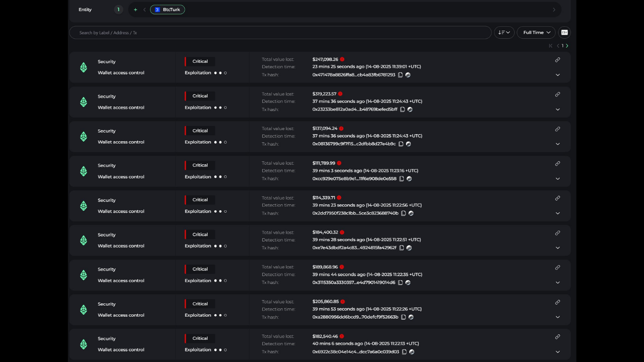Click Wallet access control in $114,339.71 row
This screenshot has width=644, height=362.
coord(121,211)
